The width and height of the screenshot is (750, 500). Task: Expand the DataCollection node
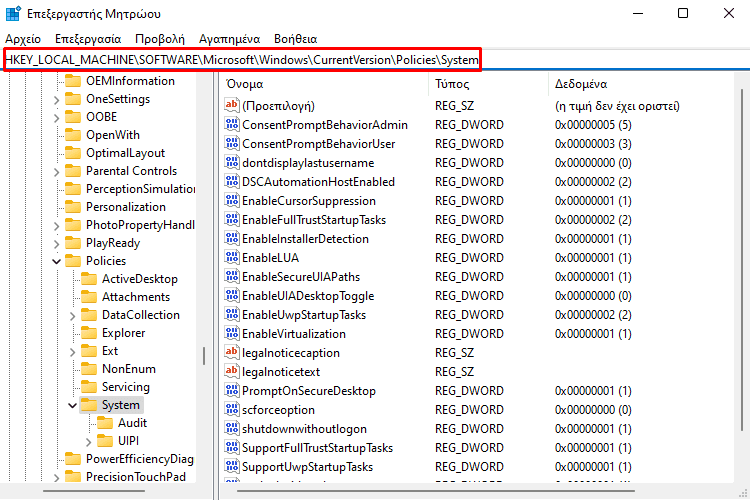point(73,316)
